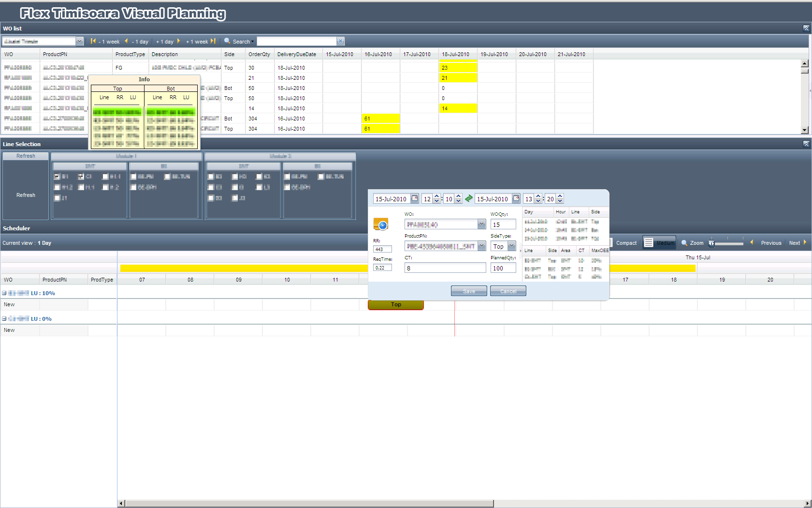Collapse the LU : 0% line group
This screenshot has height=508, width=812.
[x=4, y=319]
